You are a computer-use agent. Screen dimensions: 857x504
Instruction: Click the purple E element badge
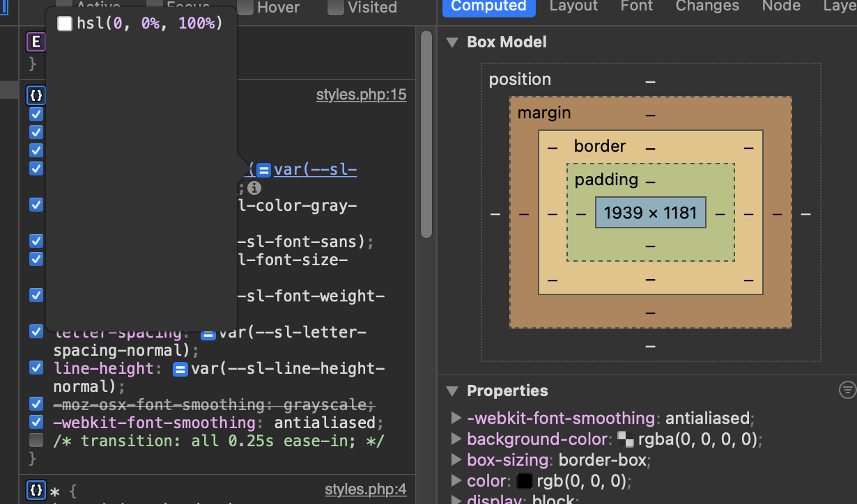click(36, 42)
